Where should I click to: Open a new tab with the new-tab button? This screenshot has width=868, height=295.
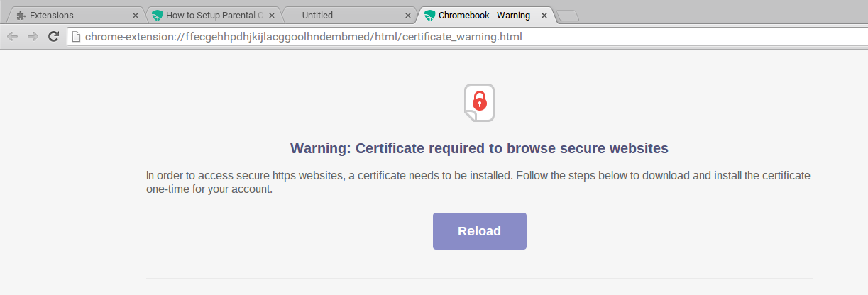pyautogui.click(x=568, y=16)
